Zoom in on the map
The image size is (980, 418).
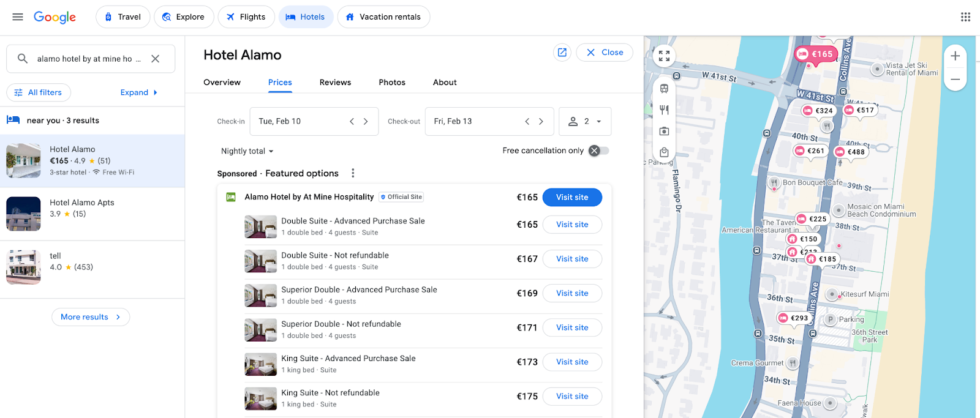pyautogui.click(x=955, y=56)
